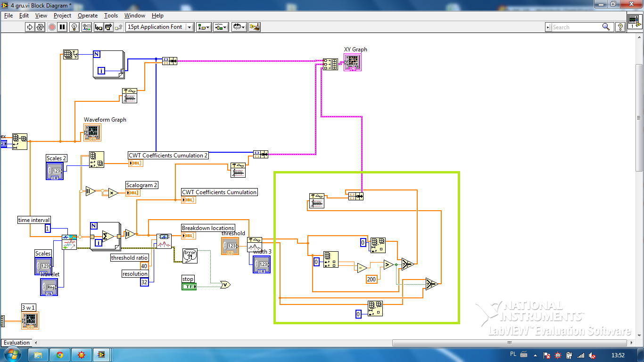Image resolution: width=644 pixels, height=362 pixels.
Task: Click the Abort Execution button
Action: [52, 27]
